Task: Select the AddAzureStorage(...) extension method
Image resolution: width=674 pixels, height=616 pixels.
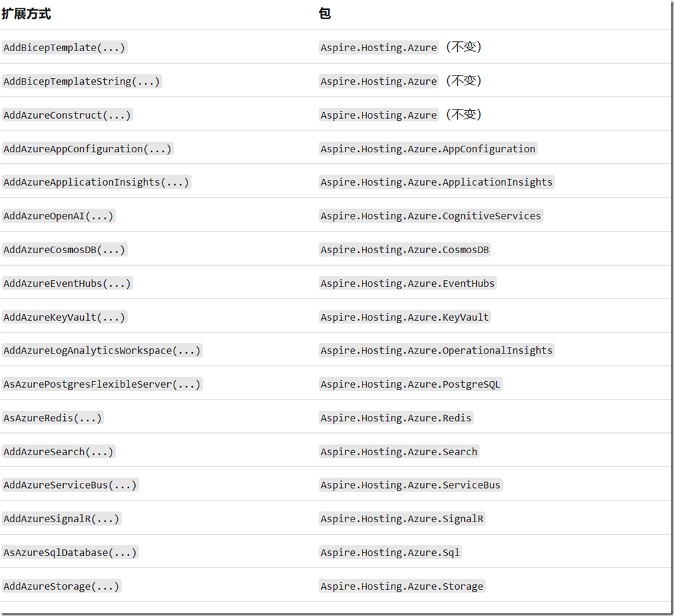Action: coord(62,586)
